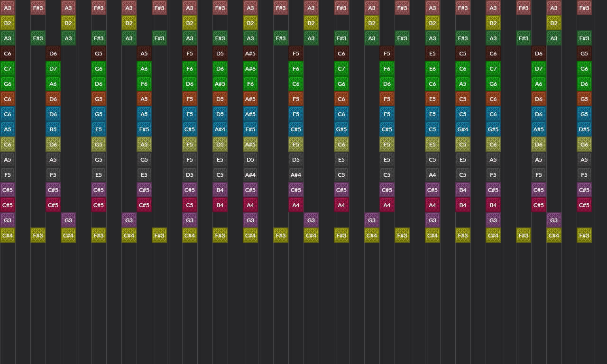Screen dimensions: 607x364
Task: Select the green A#6 note block
Action: point(250,69)
